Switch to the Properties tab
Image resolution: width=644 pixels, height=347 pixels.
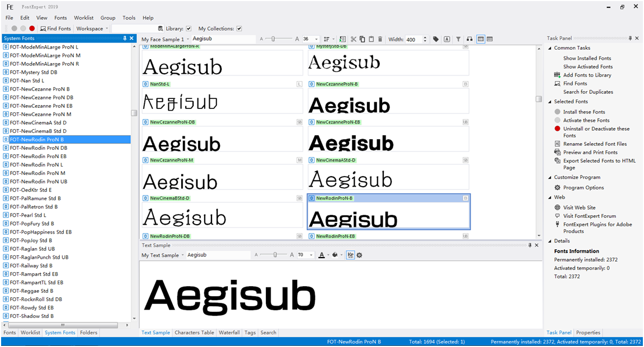588,332
